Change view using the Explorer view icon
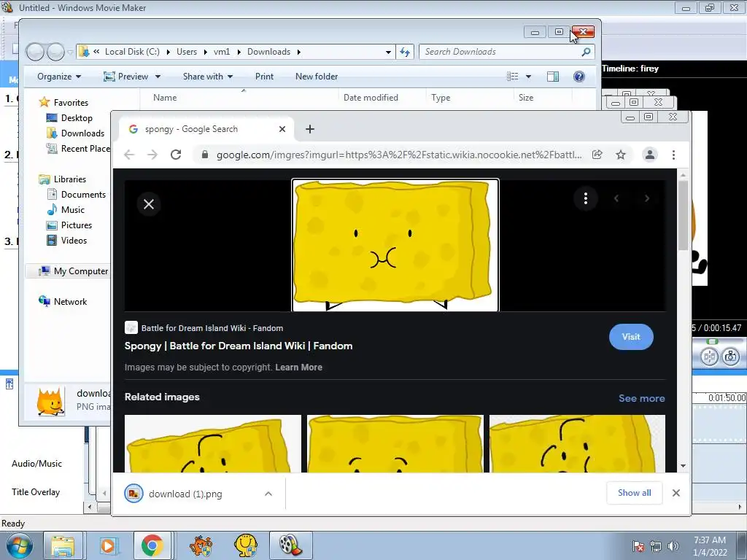747x560 pixels. tap(513, 77)
